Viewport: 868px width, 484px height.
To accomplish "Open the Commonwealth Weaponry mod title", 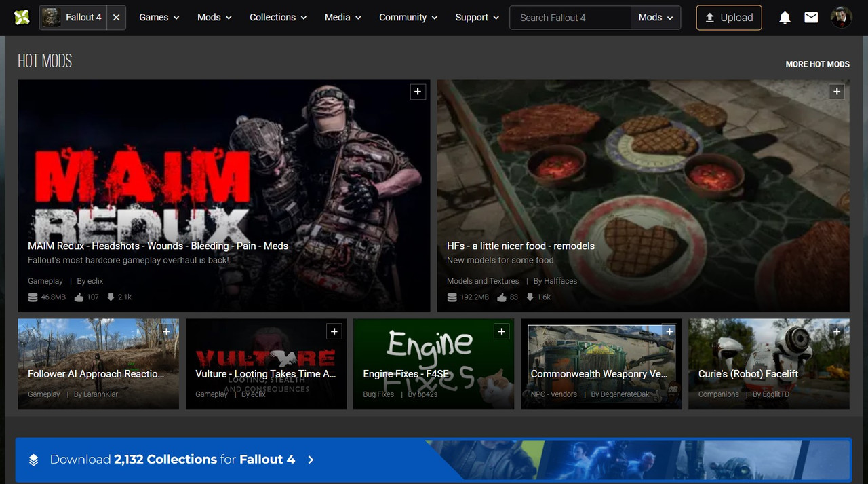I will 599,374.
